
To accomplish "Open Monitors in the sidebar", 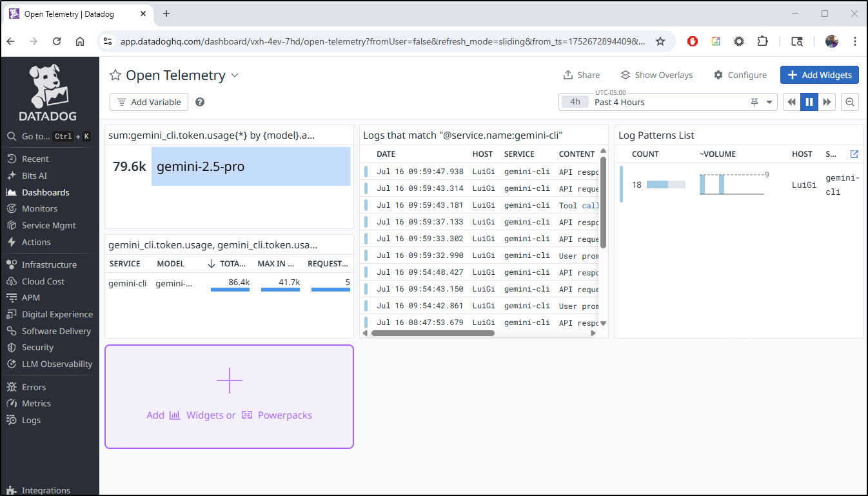I will [39, 208].
